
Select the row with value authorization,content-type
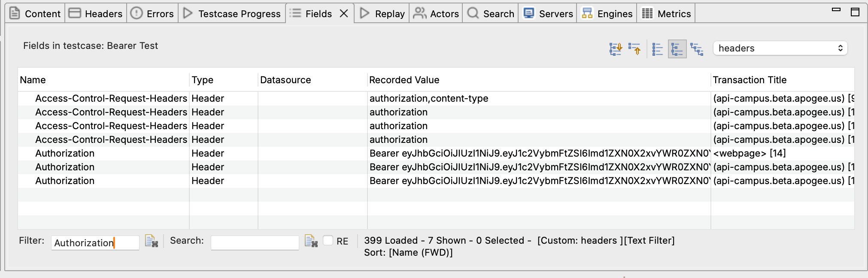(436, 98)
